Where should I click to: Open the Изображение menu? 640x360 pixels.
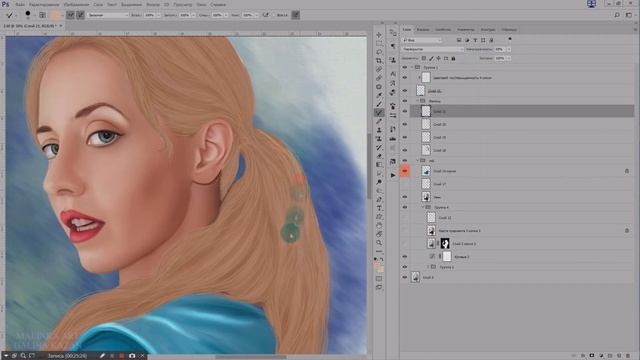click(76, 4)
